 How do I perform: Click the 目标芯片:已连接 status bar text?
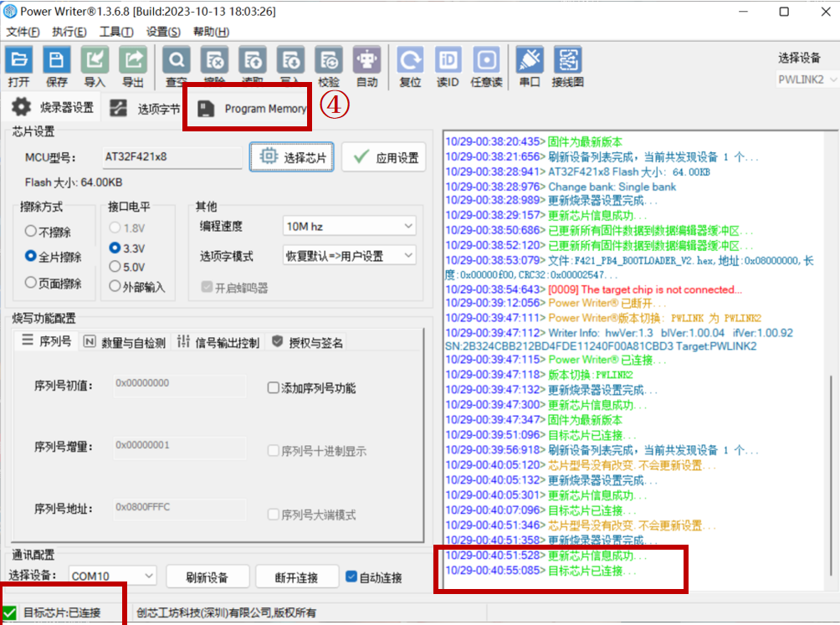pos(62,612)
